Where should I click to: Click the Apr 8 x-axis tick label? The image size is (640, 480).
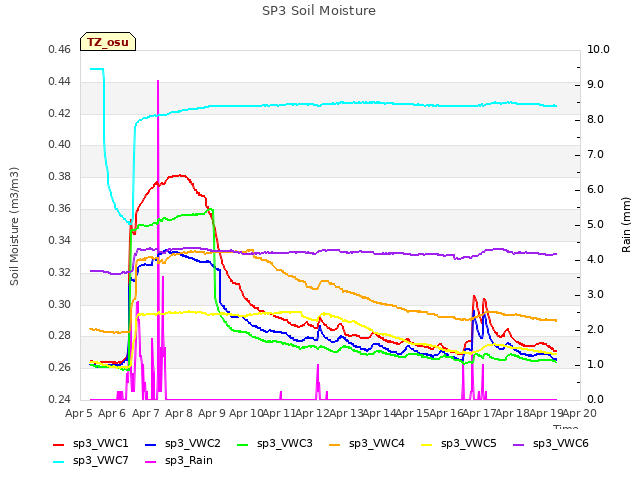pyautogui.click(x=179, y=413)
